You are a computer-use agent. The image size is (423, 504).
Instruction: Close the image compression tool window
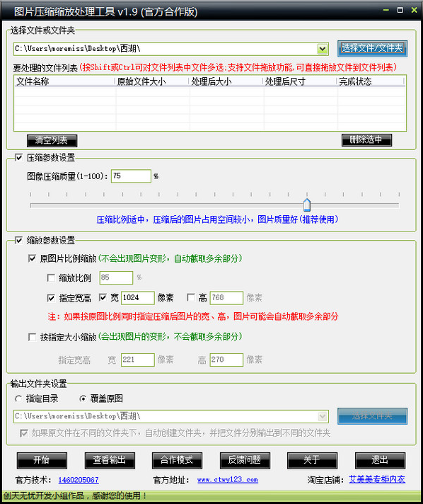pyautogui.click(x=415, y=11)
